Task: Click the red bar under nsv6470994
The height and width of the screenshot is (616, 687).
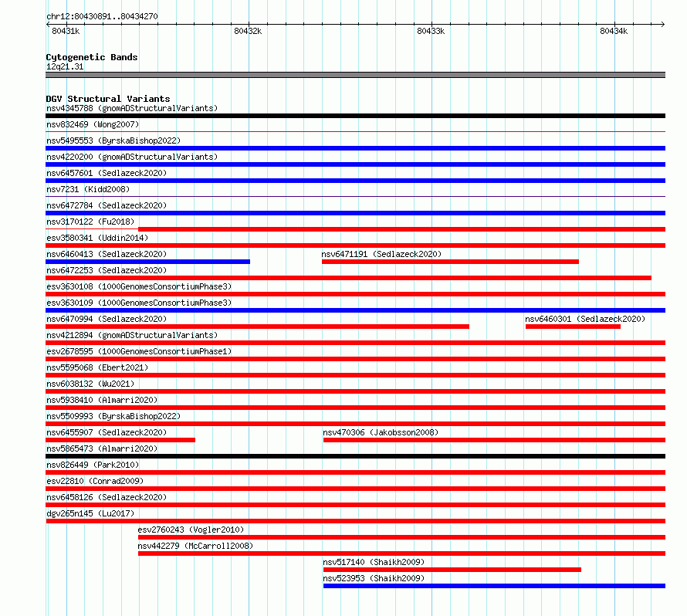Action: tap(257, 327)
